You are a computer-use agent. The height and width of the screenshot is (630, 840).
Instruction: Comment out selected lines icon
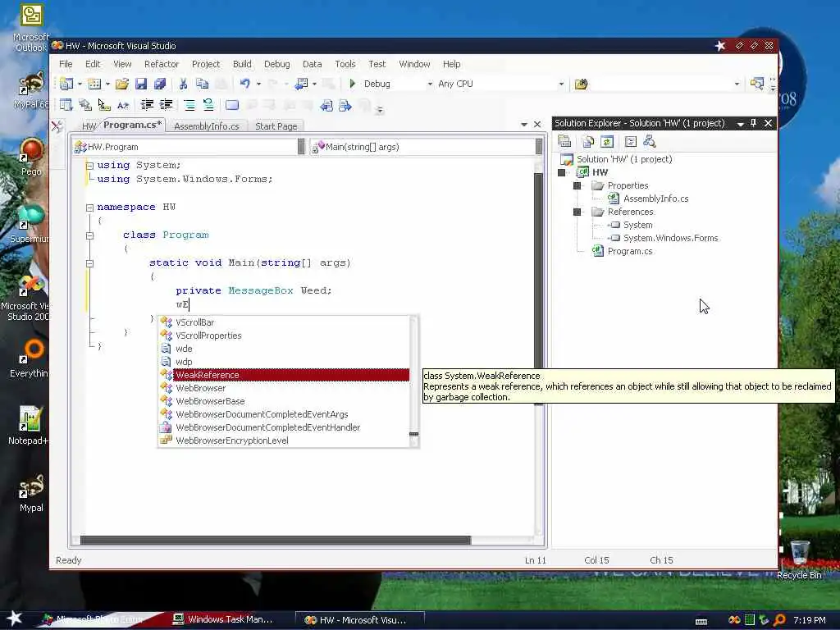click(x=189, y=105)
